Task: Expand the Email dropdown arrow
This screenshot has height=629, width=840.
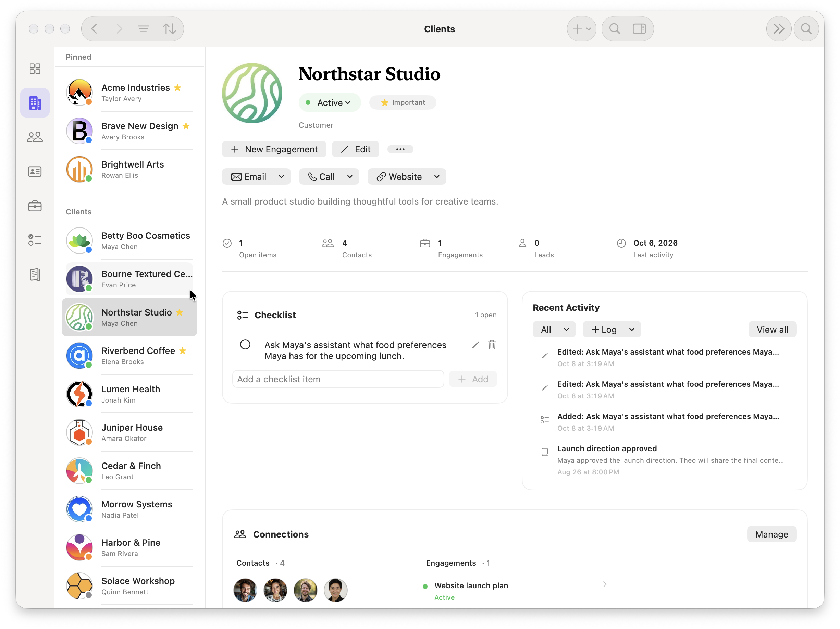Action: coord(281,177)
